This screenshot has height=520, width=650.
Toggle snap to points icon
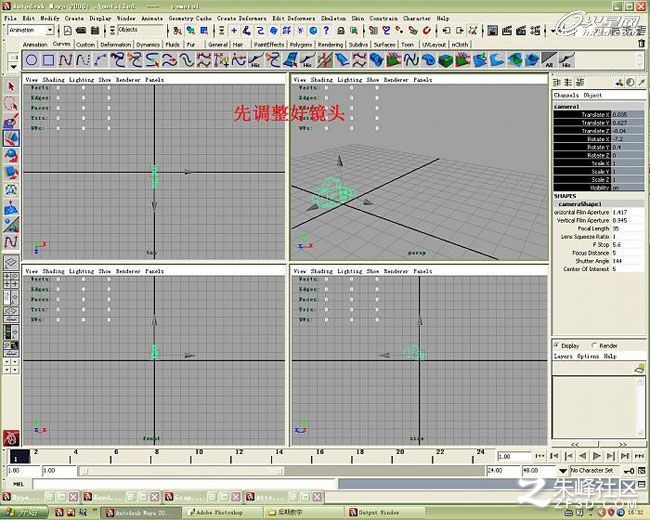[400, 30]
